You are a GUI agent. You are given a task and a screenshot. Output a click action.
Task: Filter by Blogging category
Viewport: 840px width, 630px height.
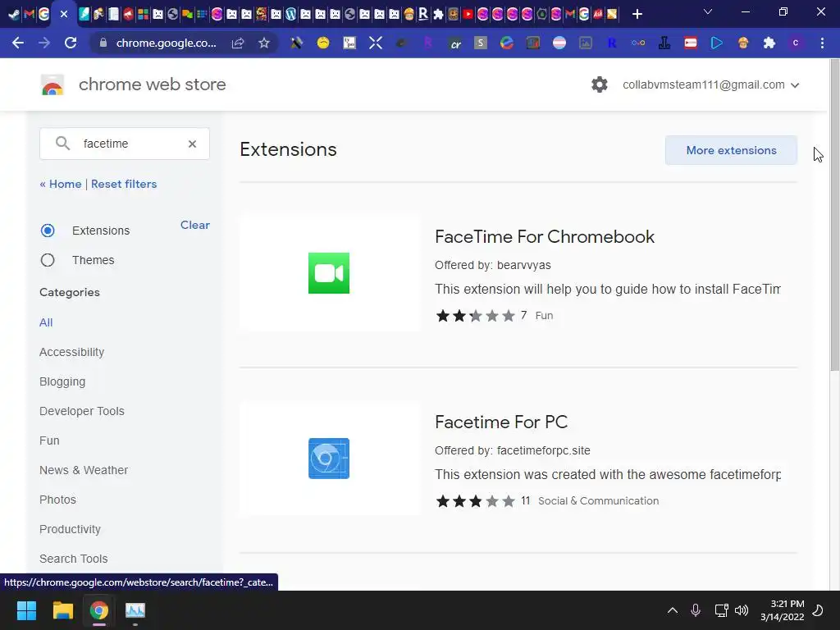point(62,381)
